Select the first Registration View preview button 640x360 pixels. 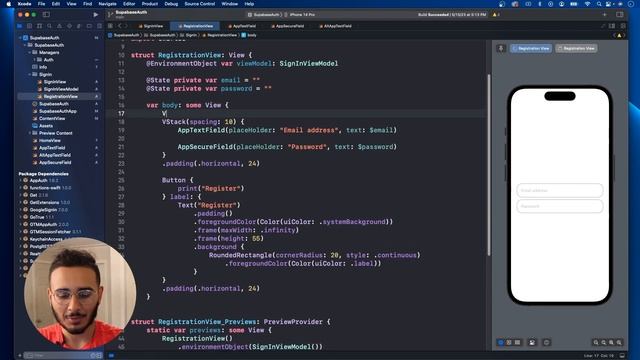click(x=531, y=48)
